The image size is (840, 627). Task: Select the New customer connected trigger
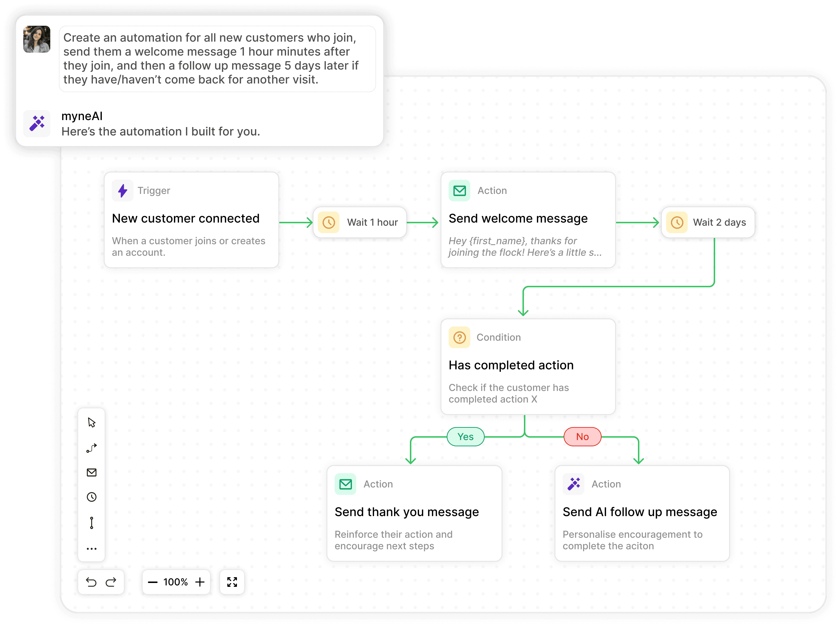[191, 220]
